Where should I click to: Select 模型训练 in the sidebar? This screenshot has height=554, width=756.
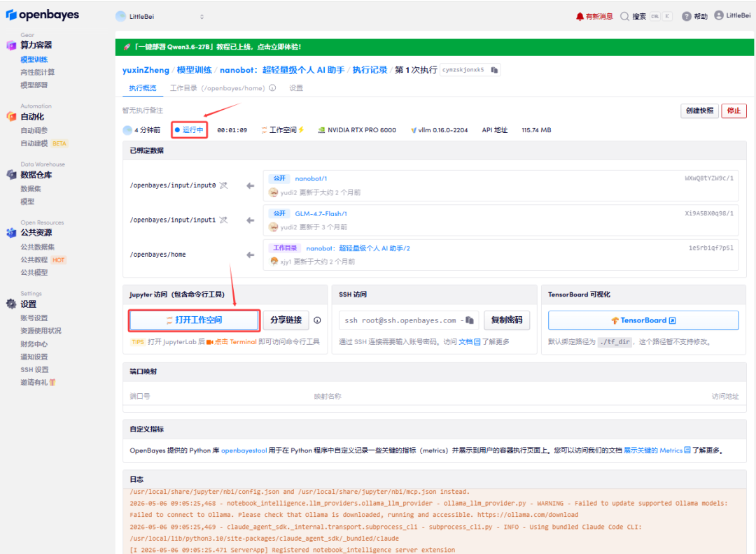pos(34,59)
